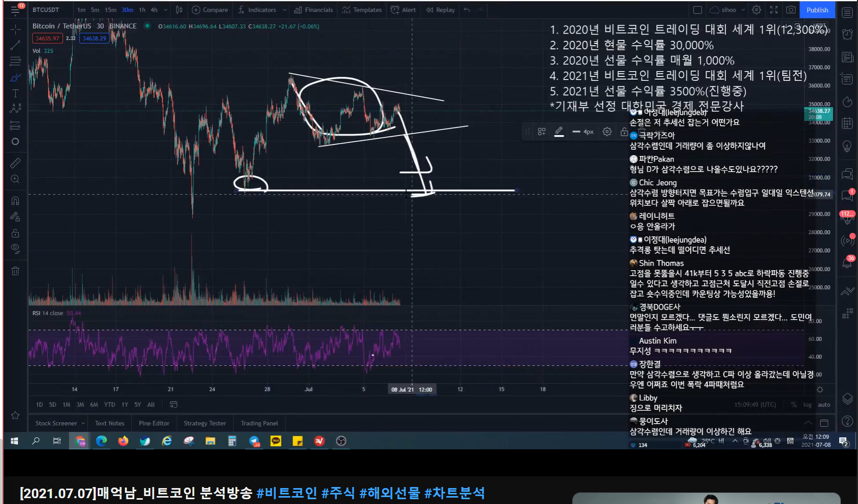858x504 pixels.
Task: Lock all drawing tools
Action: (15, 233)
